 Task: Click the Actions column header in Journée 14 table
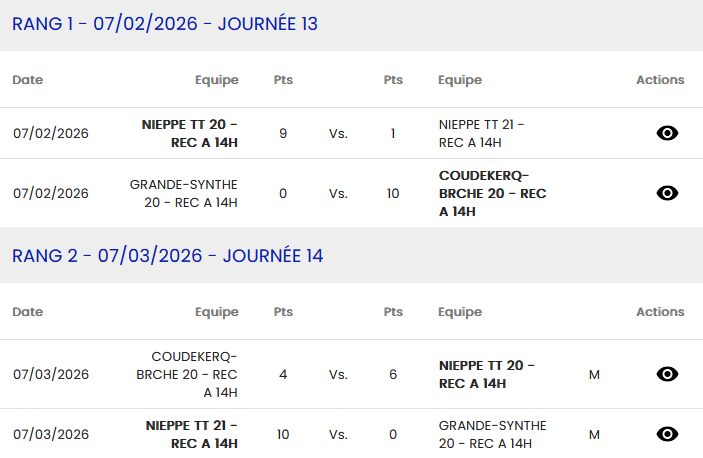(x=660, y=312)
